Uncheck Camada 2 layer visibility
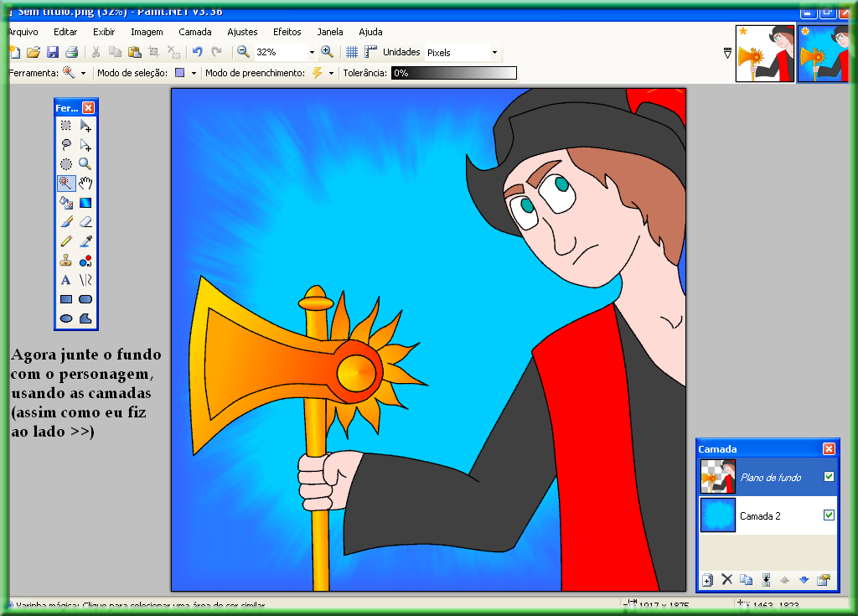Viewport: 858px width, 616px height. coord(829,515)
